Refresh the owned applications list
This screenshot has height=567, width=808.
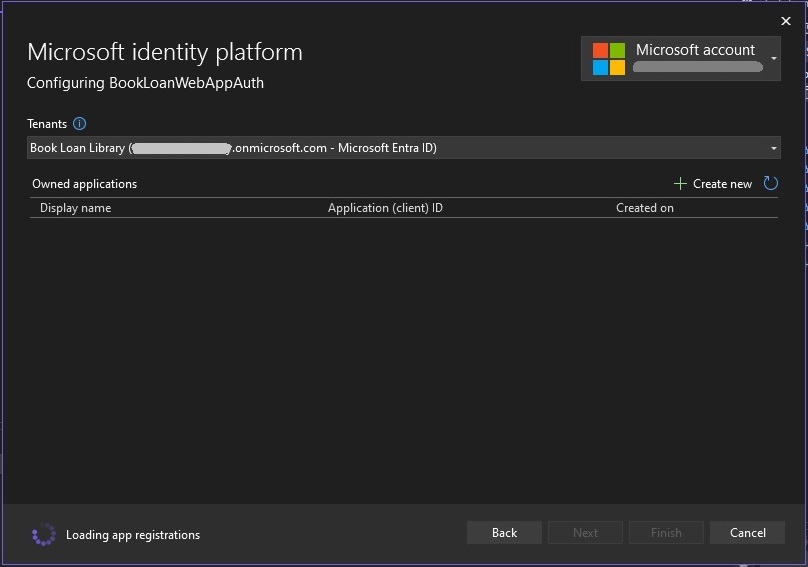point(770,184)
